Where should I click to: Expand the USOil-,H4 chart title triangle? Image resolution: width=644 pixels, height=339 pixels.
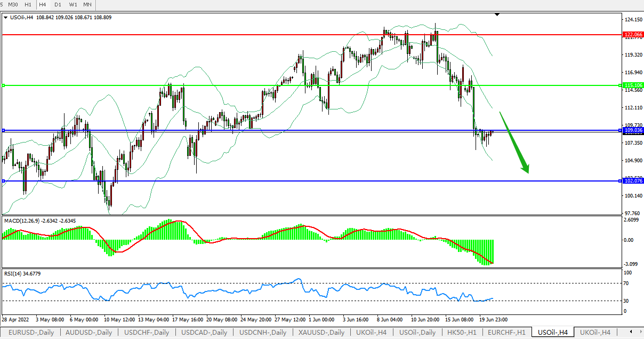(x=5, y=17)
